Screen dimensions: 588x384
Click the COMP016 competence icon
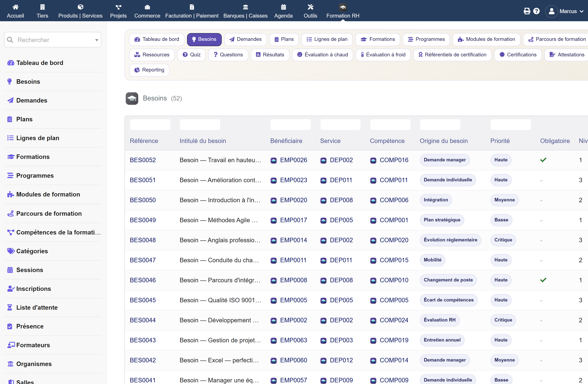pyautogui.click(x=373, y=160)
